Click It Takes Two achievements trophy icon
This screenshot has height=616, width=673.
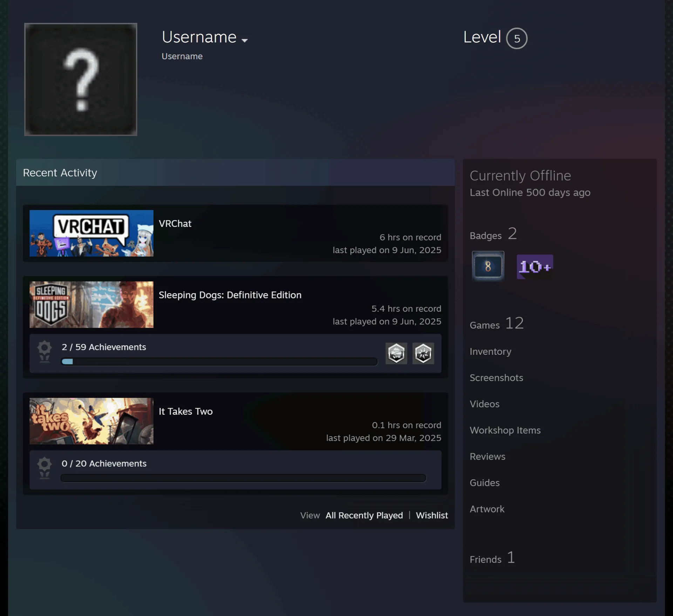[x=45, y=468]
